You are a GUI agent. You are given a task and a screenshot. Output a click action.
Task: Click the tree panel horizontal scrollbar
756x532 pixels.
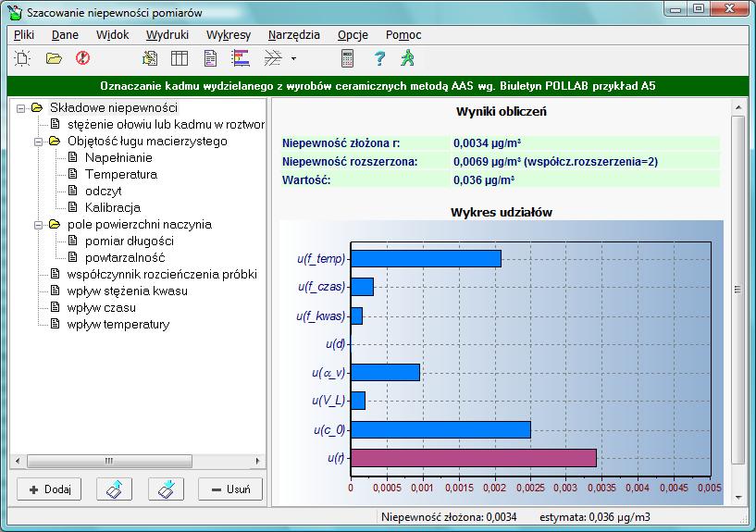[139, 460]
